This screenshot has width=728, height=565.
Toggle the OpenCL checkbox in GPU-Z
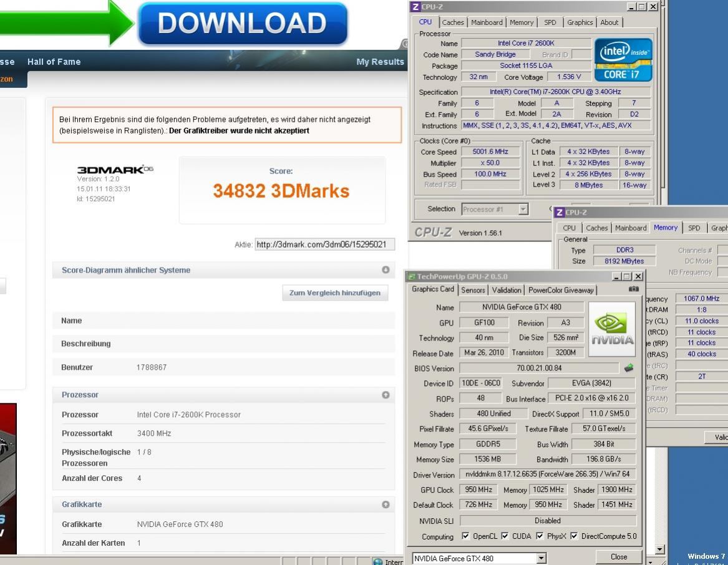pos(465,536)
